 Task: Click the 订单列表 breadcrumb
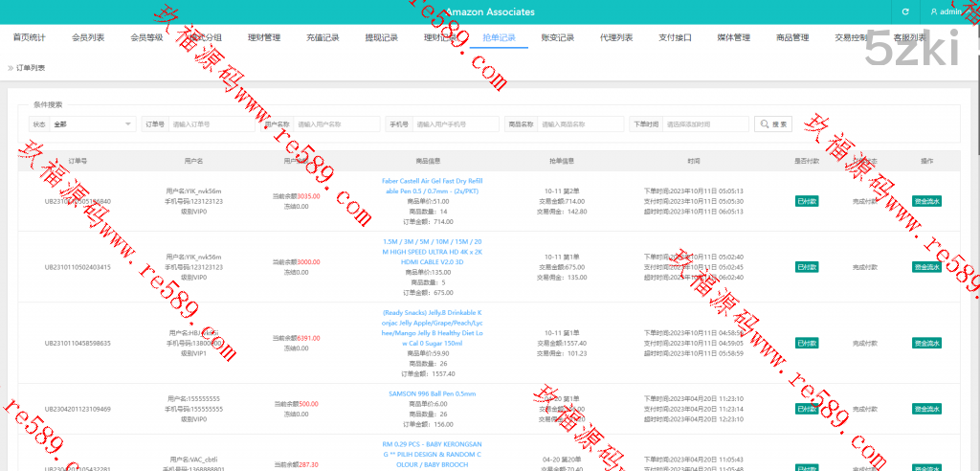coord(30,68)
